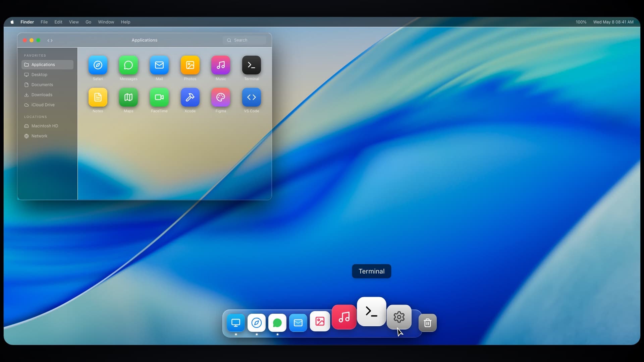
Task: Click the date and time in menu bar
Action: coord(613,22)
